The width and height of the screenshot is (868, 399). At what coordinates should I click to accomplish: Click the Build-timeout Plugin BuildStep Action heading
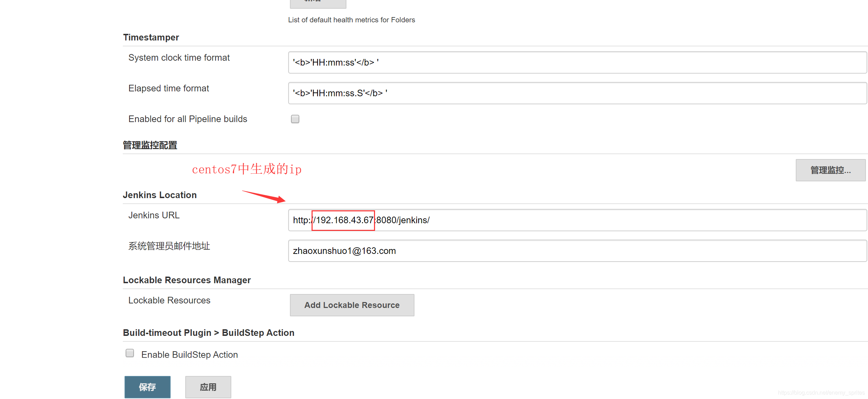pos(209,333)
